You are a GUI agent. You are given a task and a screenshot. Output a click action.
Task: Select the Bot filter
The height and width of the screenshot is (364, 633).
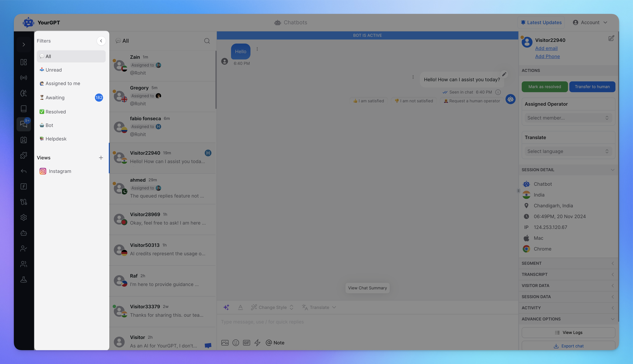tap(71, 125)
